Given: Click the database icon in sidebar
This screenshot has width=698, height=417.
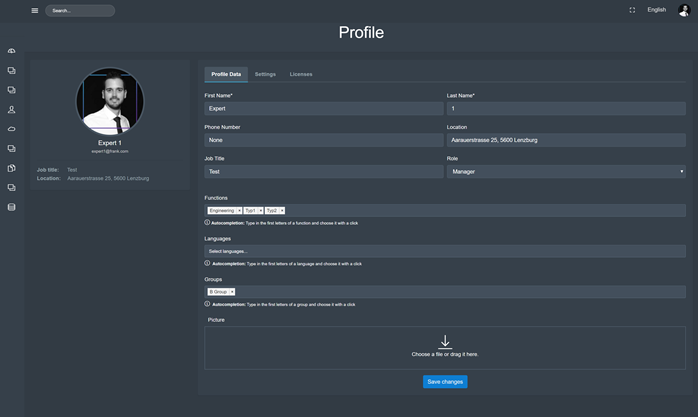Looking at the screenshot, I should (x=12, y=207).
